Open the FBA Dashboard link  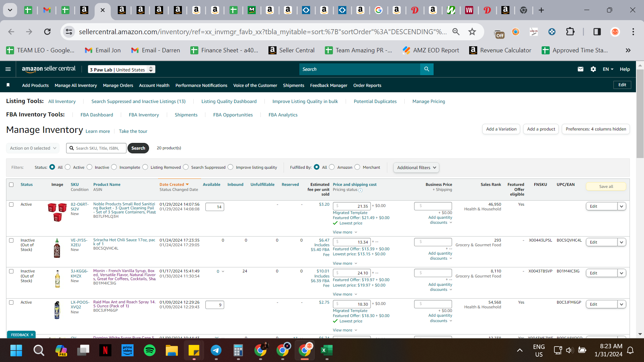click(97, 115)
